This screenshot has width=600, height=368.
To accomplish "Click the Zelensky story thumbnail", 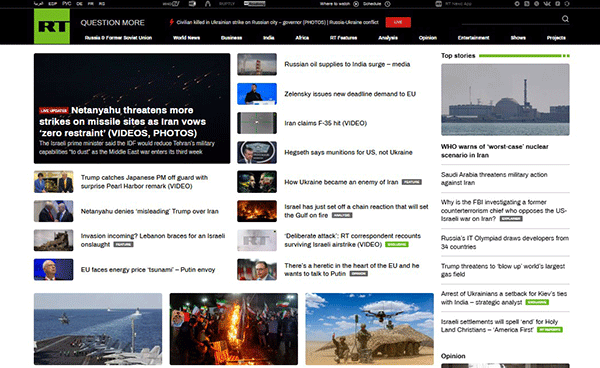I will (x=257, y=94).
